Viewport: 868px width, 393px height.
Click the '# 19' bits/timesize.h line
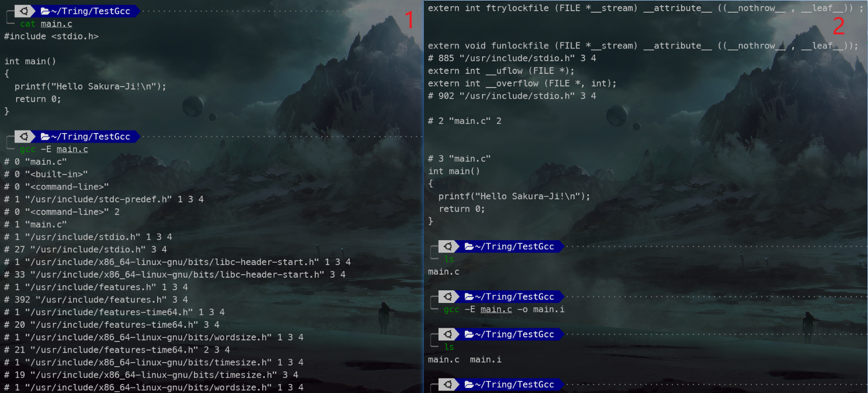point(151,375)
